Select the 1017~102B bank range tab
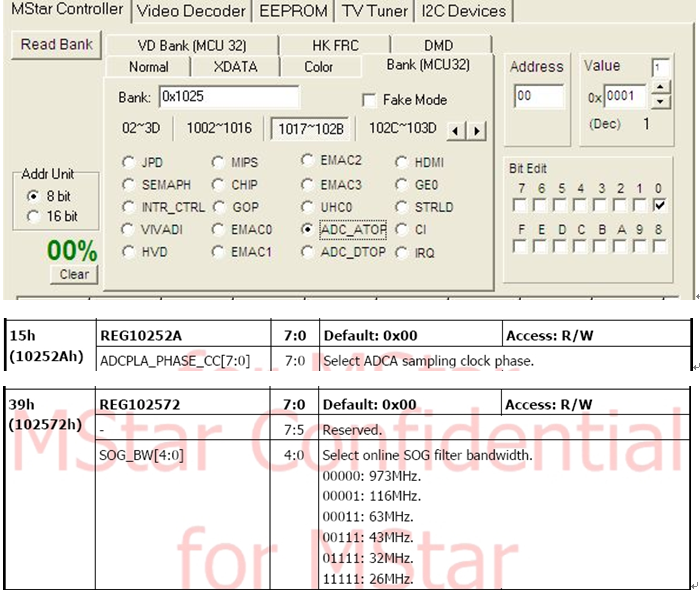Image resolution: width=700 pixels, height=593 pixels. click(311, 129)
